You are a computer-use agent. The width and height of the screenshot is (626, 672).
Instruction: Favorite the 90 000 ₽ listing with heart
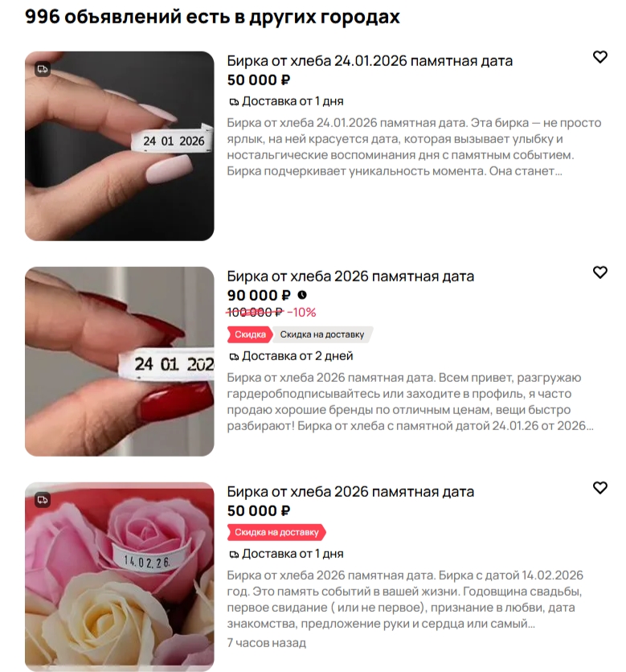pyautogui.click(x=599, y=272)
